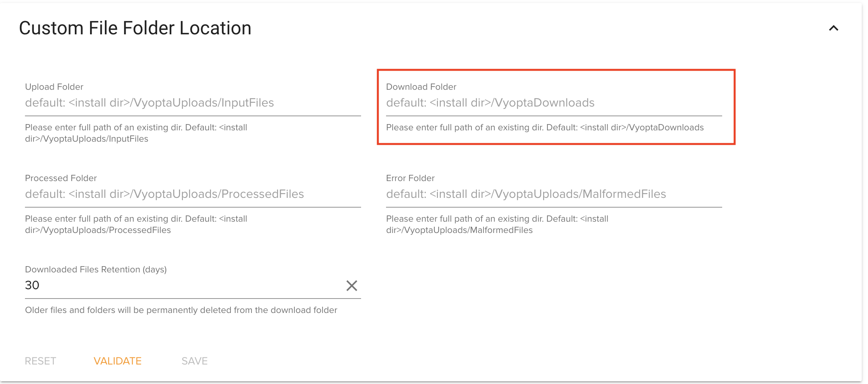868x384 pixels.
Task: Click the RESET button
Action: tap(41, 361)
